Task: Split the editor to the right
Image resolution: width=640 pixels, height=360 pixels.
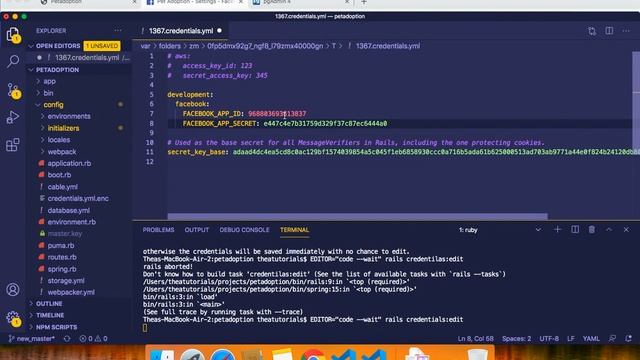Action: [x=609, y=31]
